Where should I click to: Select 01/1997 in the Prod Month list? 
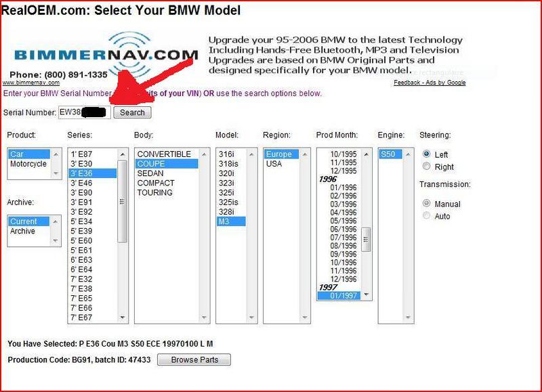point(339,296)
